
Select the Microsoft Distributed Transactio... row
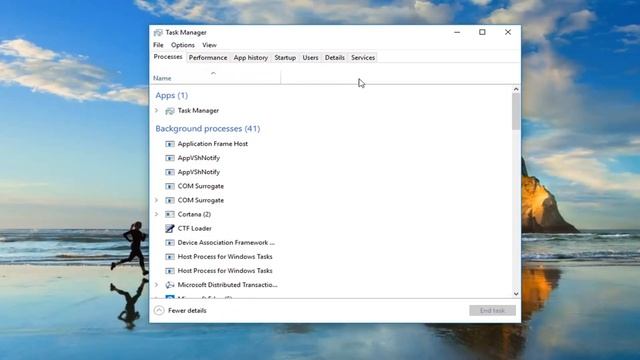[x=331, y=284]
